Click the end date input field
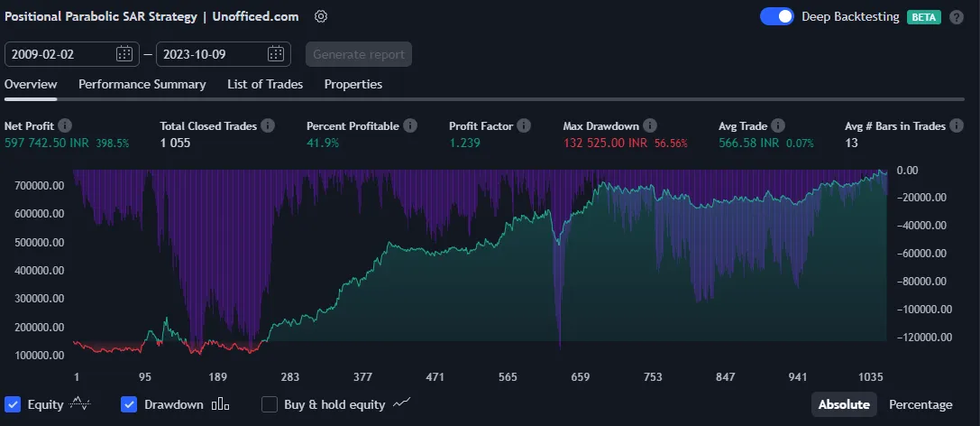This screenshot has width=980, height=426. point(210,54)
